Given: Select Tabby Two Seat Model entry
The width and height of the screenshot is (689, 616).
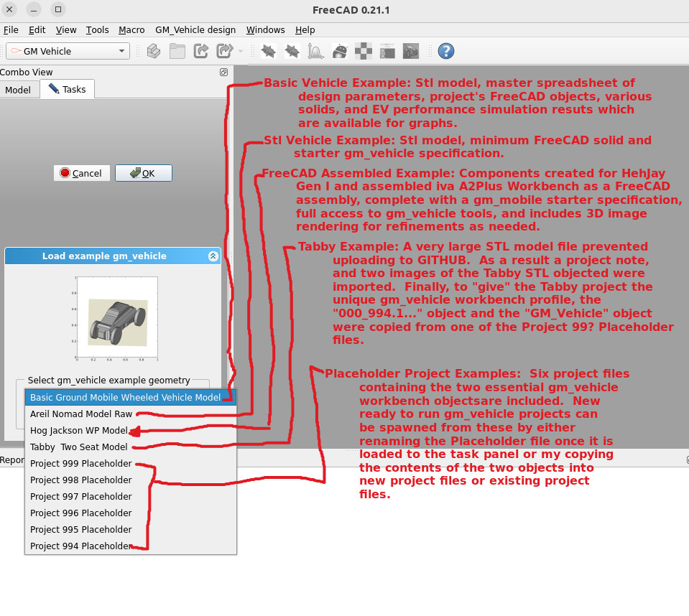Looking at the screenshot, I should tap(78, 447).
